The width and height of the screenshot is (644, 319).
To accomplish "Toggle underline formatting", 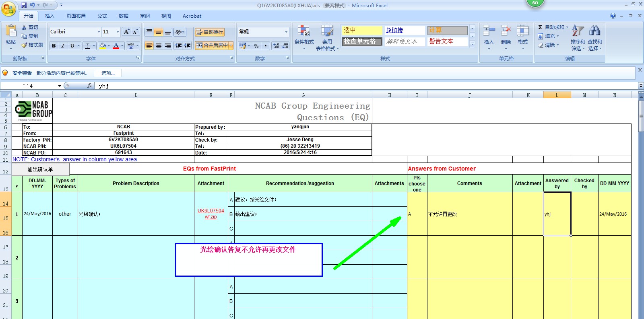I will point(72,46).
